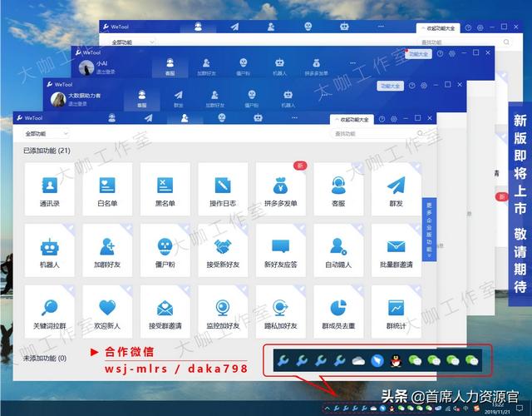Switch to 僵尸粉 tab in 小AI window
Viewport: 532px width, 416px height.
pos(244,67)
